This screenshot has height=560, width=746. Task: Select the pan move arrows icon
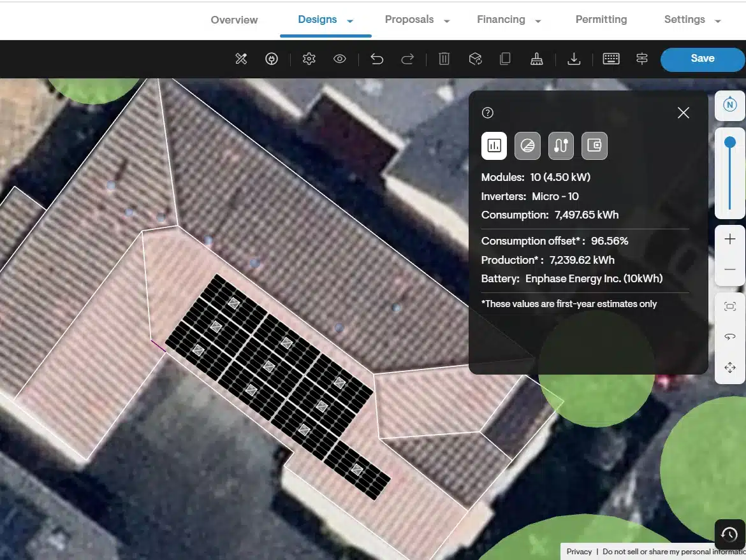click(x=730, y=368)
